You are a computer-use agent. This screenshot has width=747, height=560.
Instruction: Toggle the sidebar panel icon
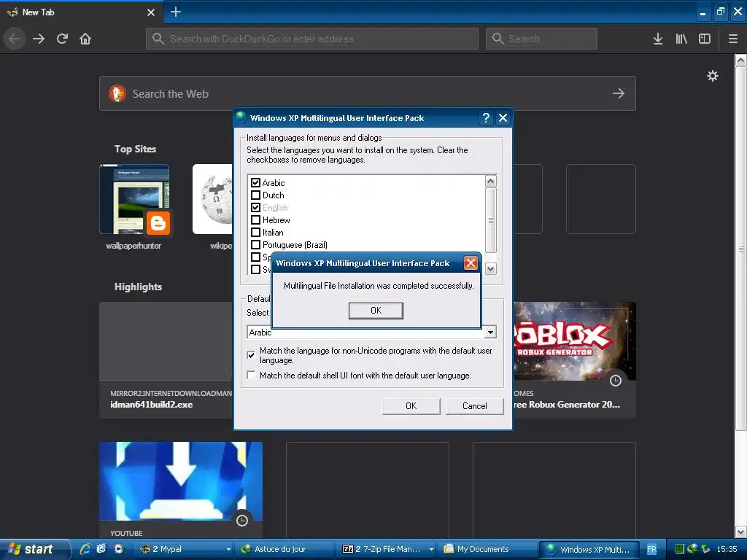click(705, 39)
